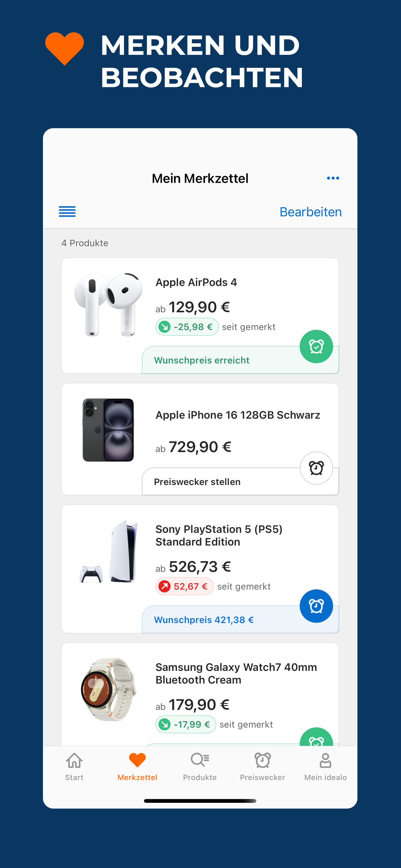Open iPhone 16 Schwarz product image
Screen dimensions: 401x868
(x=108, y=430)
